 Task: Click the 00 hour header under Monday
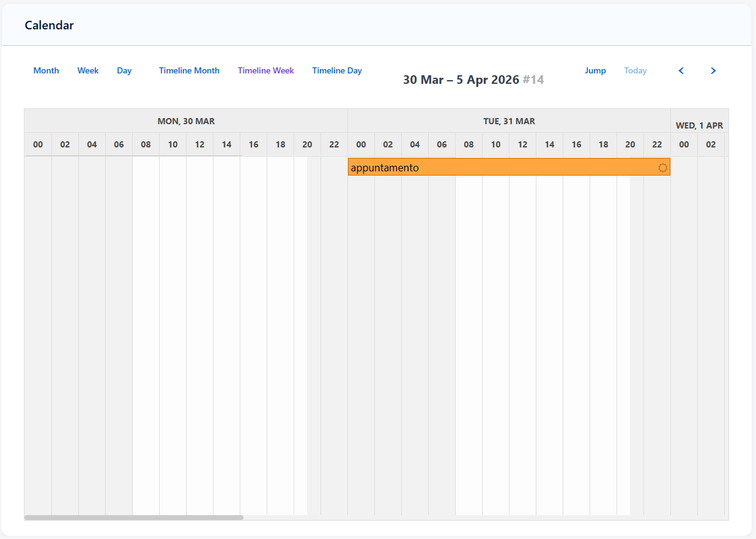pos(38,145)
